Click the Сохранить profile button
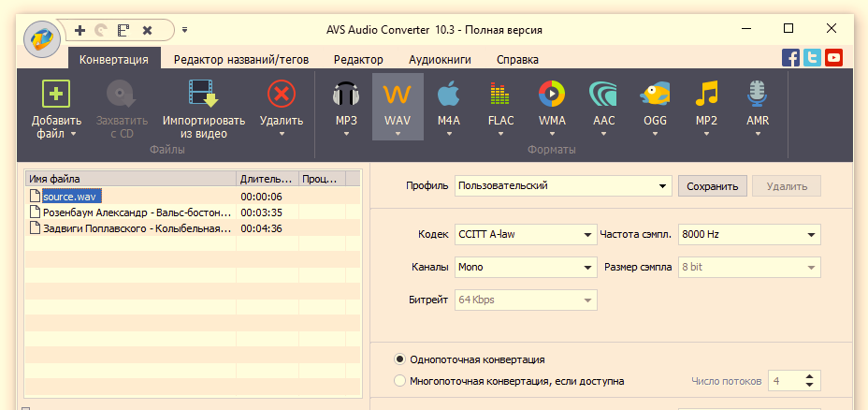The image size is (868, 410). pyautogui.click(x=713, y=186)
